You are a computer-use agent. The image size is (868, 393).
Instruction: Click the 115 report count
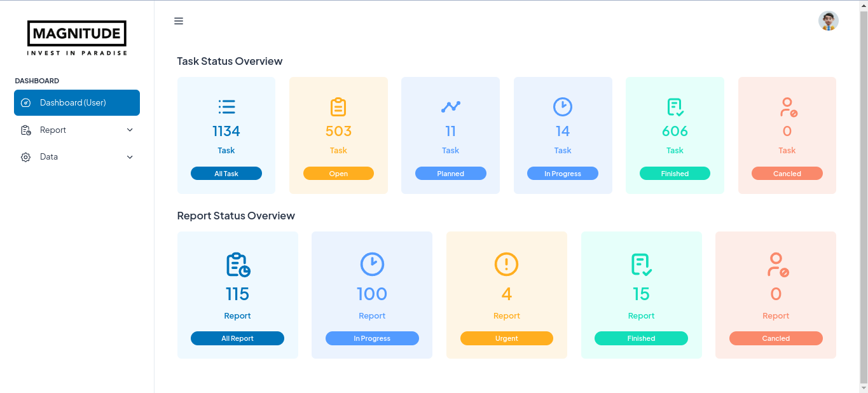click(x=238, y=294)
